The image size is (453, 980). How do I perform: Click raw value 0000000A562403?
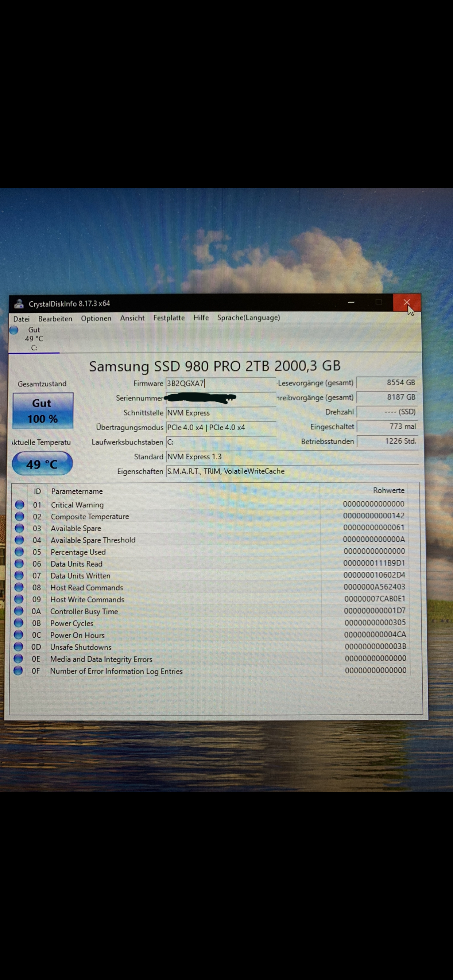tap(375, 587)
